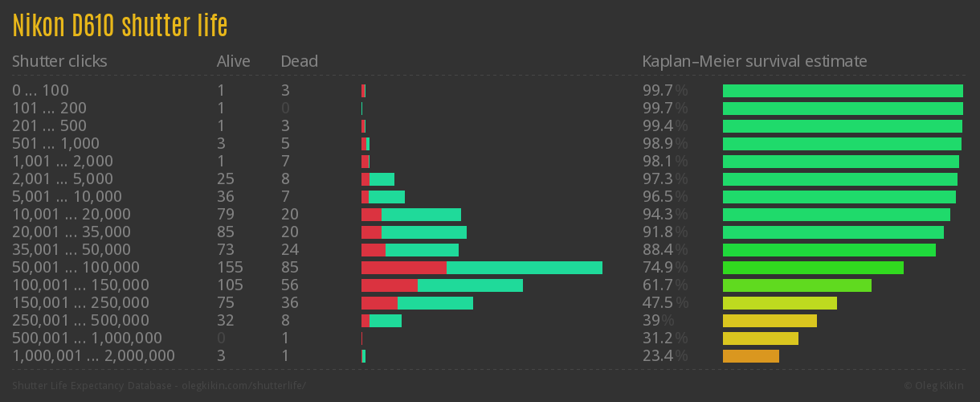Click the olegkikin.com/shutterlife footer link
Viewport: 980px width, 402px height.
pos(244,386)
